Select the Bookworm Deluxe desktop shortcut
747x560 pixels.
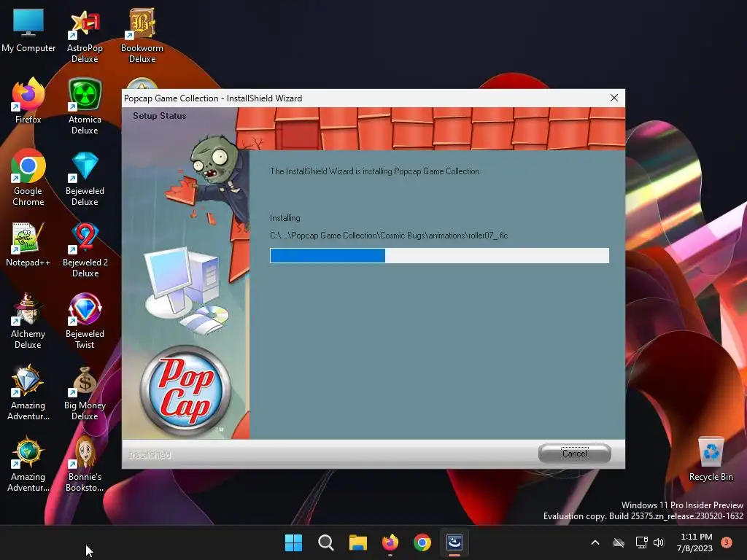(x=142, y=36)
